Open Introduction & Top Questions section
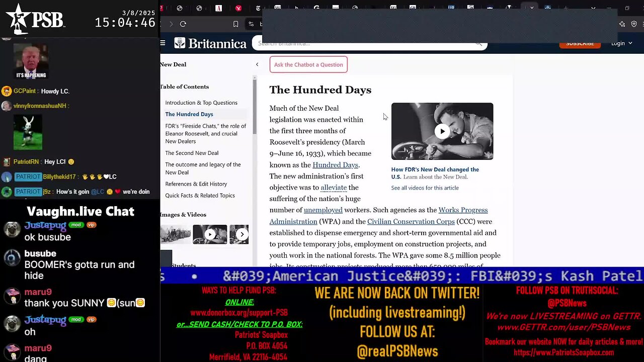 click(x=201, y=103)
